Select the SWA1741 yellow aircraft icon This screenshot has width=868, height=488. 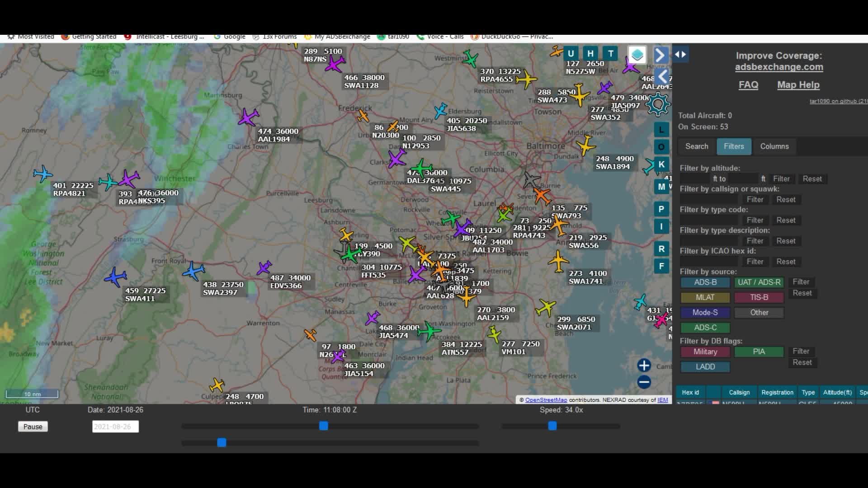558,261
